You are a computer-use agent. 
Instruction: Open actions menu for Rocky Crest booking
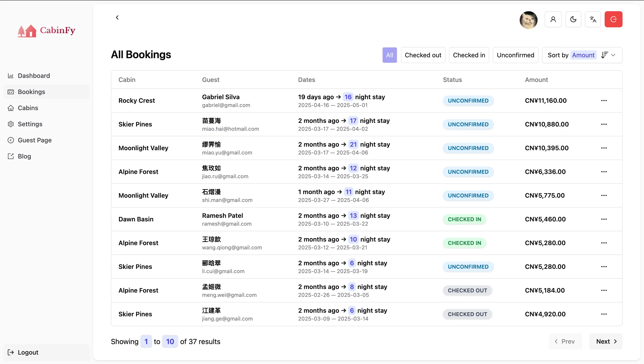click(x=604, y=101)
